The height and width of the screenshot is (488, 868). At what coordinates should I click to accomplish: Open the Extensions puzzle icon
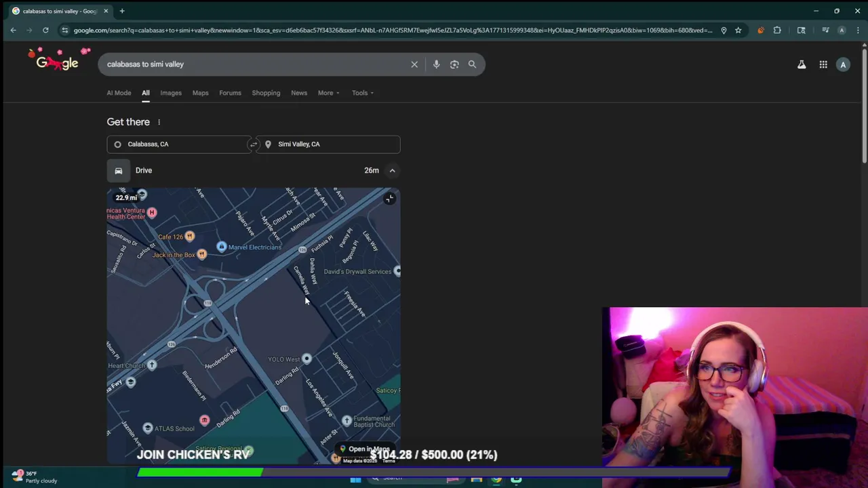[777, 30]
